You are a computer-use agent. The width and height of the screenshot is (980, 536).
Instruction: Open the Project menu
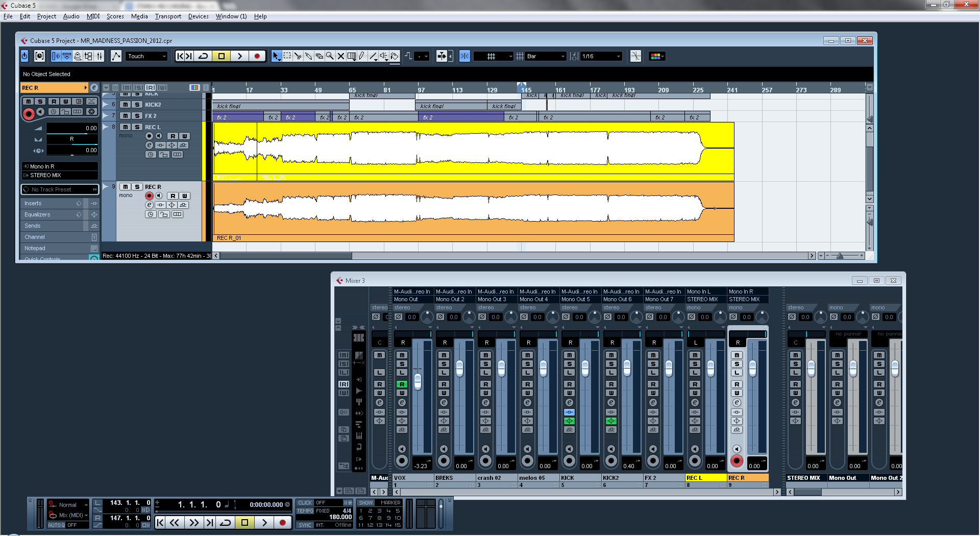click(x=46, y=16)
